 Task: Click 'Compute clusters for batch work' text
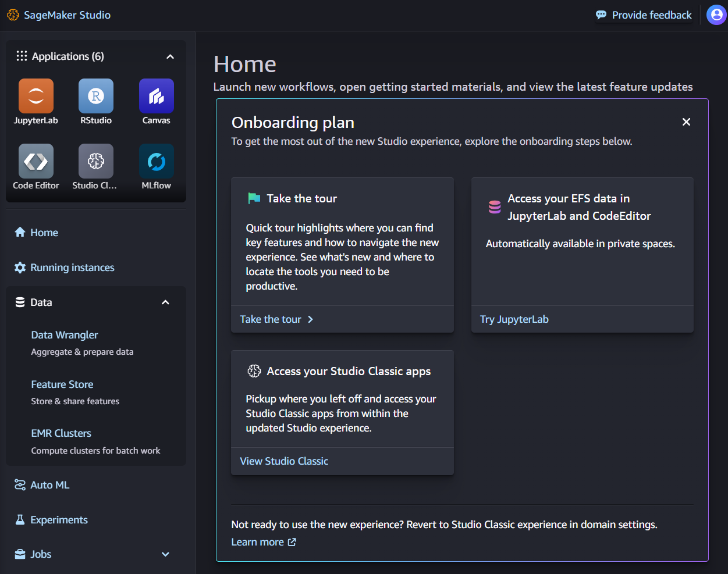point(95,451)
